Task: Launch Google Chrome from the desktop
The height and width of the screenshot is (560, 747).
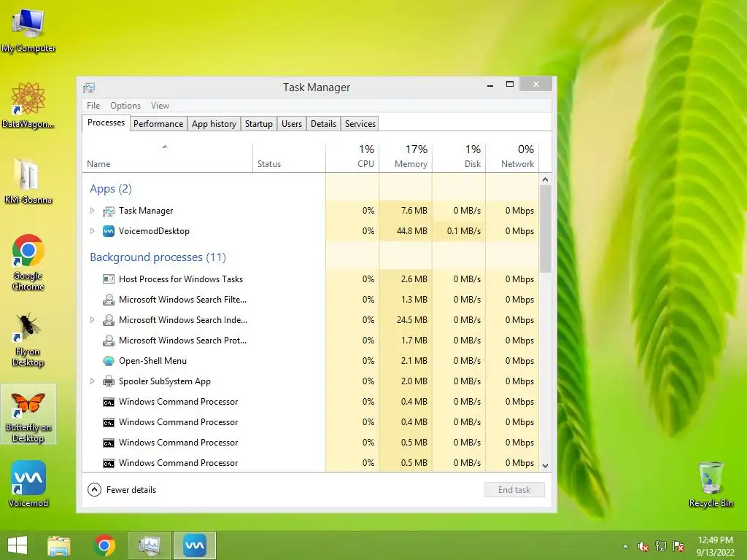Action: 28,262
